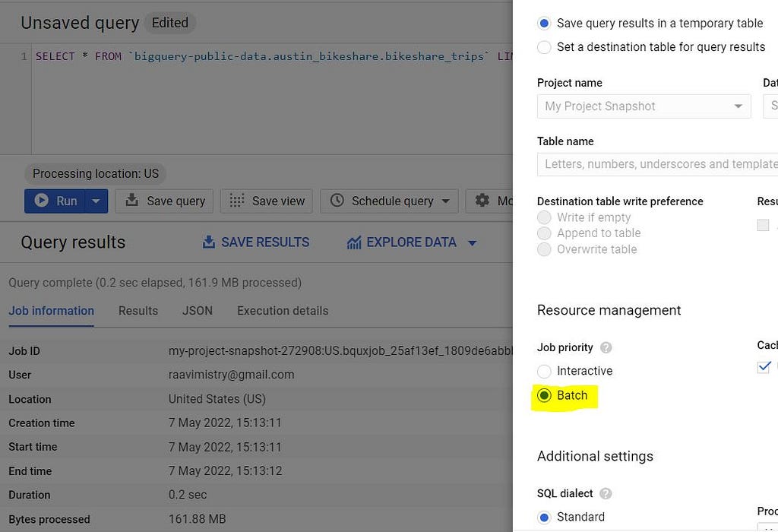Click the Duration value 0.2 sec

pos(188,495)
